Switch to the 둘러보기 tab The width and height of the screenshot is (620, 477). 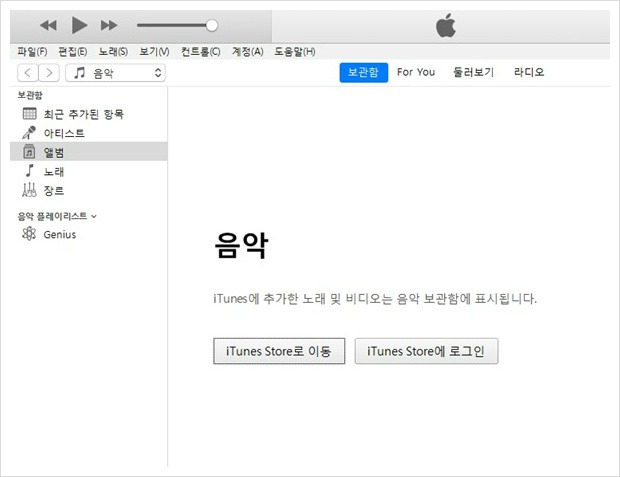click(x=473, y=72)
